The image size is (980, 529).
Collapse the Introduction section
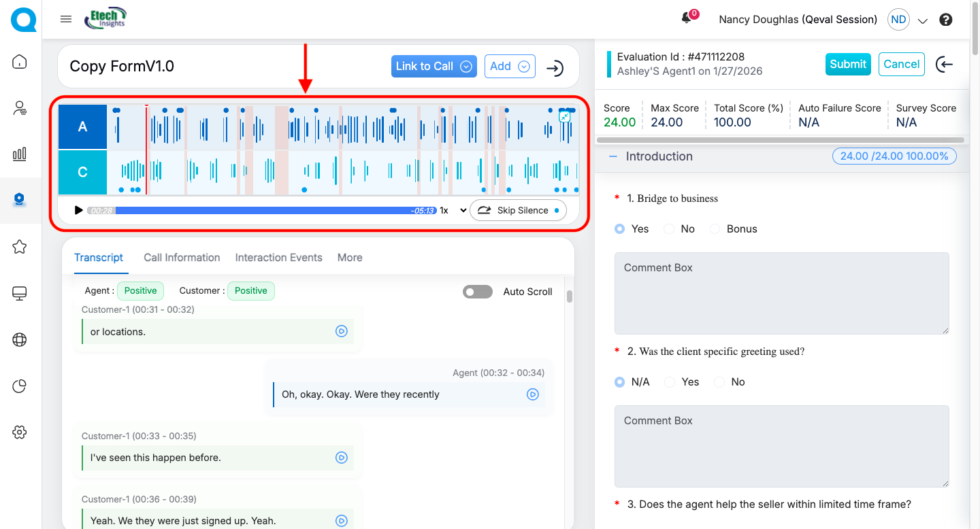coord(613,156)
